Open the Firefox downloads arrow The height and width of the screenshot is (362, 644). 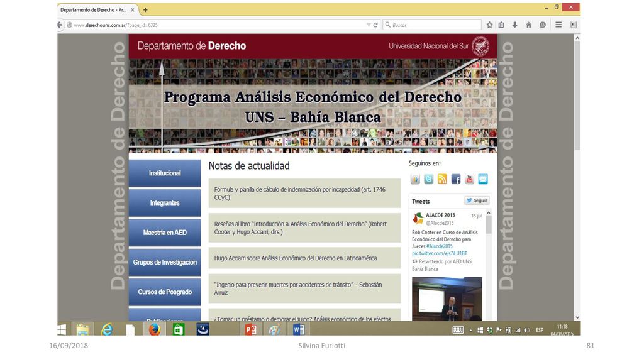click(x=514, y=25)
